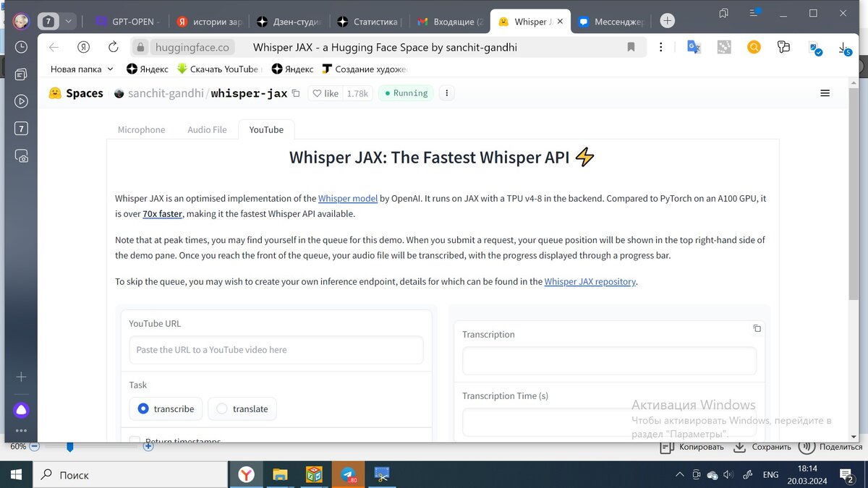Bookmark this page using the address bar icon

631,47
